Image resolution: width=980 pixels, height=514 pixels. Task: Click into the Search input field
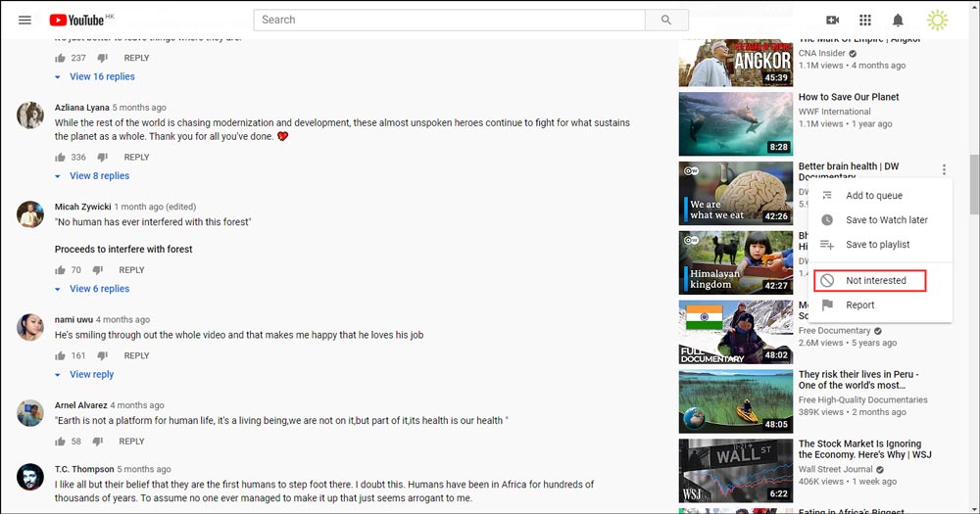pyautogui.click(x=450, y=20)
